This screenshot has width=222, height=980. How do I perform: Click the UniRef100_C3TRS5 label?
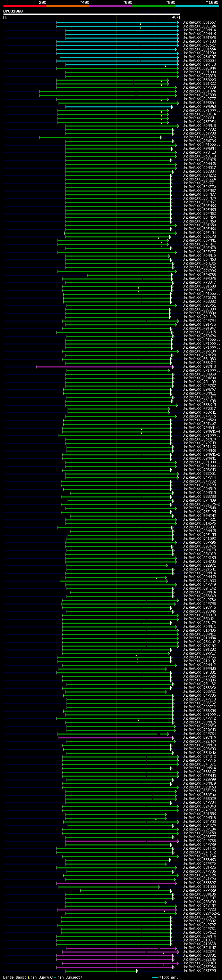pyautogui.click(x=199, y=867)
